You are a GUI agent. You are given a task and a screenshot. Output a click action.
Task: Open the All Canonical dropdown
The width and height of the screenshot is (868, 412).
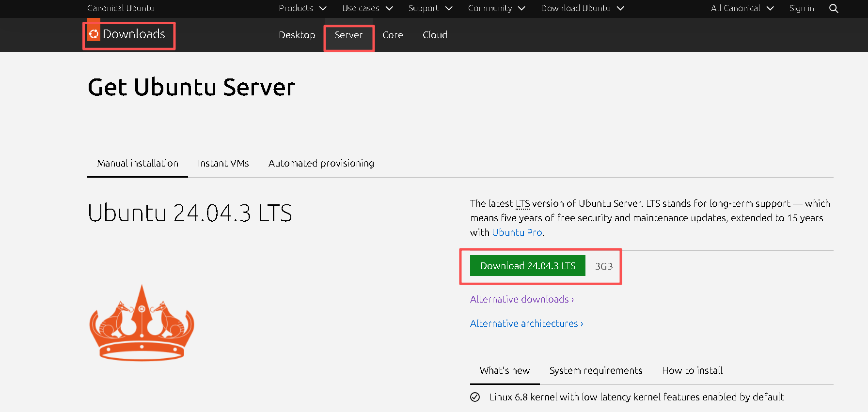742,8
